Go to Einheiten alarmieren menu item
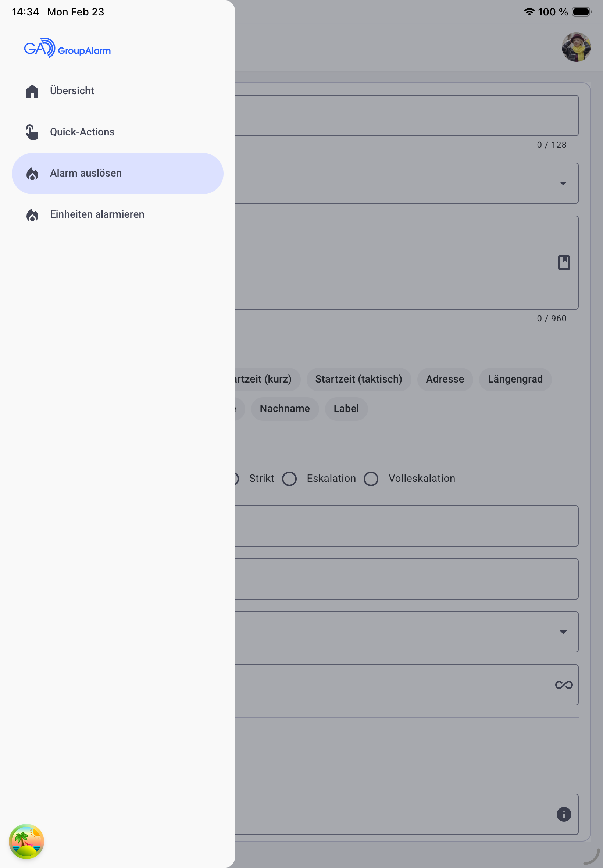Screen dimensions: 603x868 click(97, 215)
